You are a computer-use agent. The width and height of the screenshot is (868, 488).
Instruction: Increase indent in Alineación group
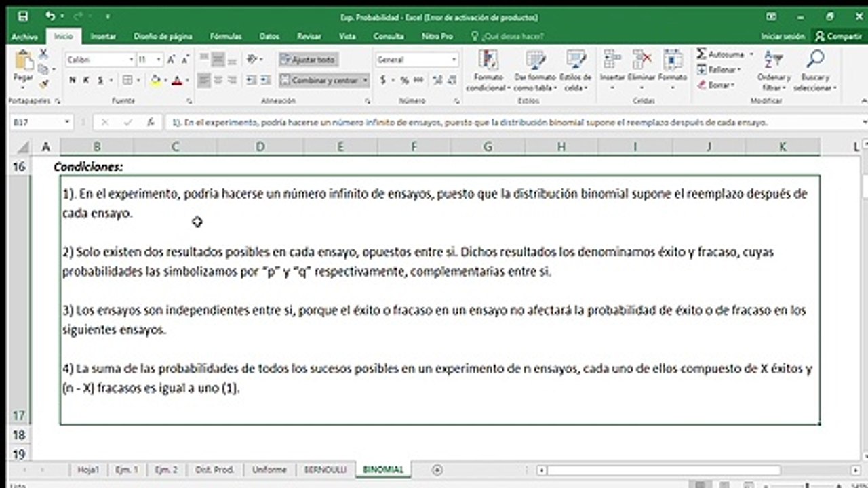tap(264, 80)
